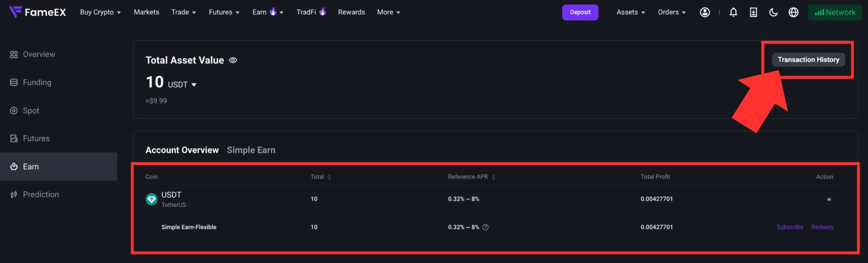Switch to Account Overview tab
The width and height of the screenshot is (868, 263).
tap(182, 150)
